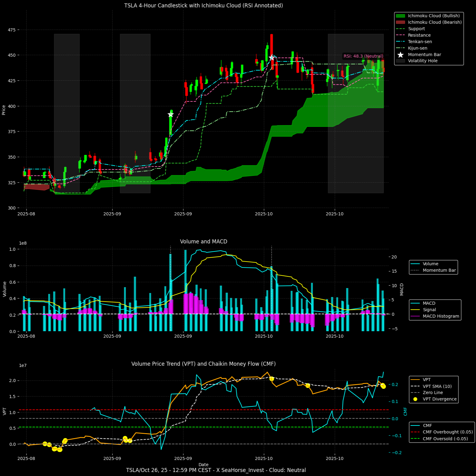Viewport: 476px width, 476px height.
Task: Click the "Volume and MACD" panel title
Action: pyautogui.click(x=204, y=242)
